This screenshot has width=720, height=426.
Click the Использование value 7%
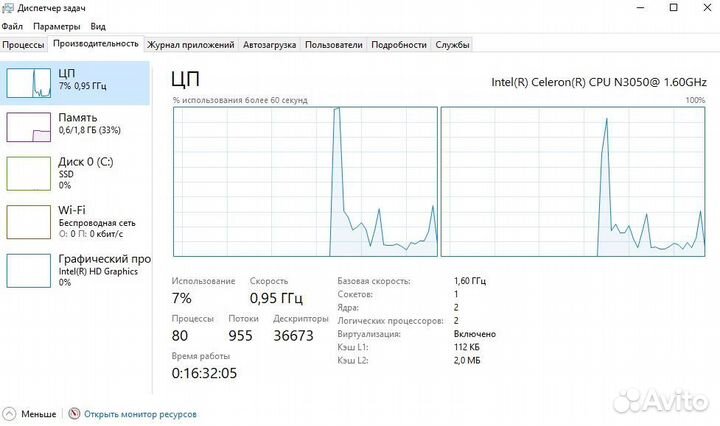point(181,298)
